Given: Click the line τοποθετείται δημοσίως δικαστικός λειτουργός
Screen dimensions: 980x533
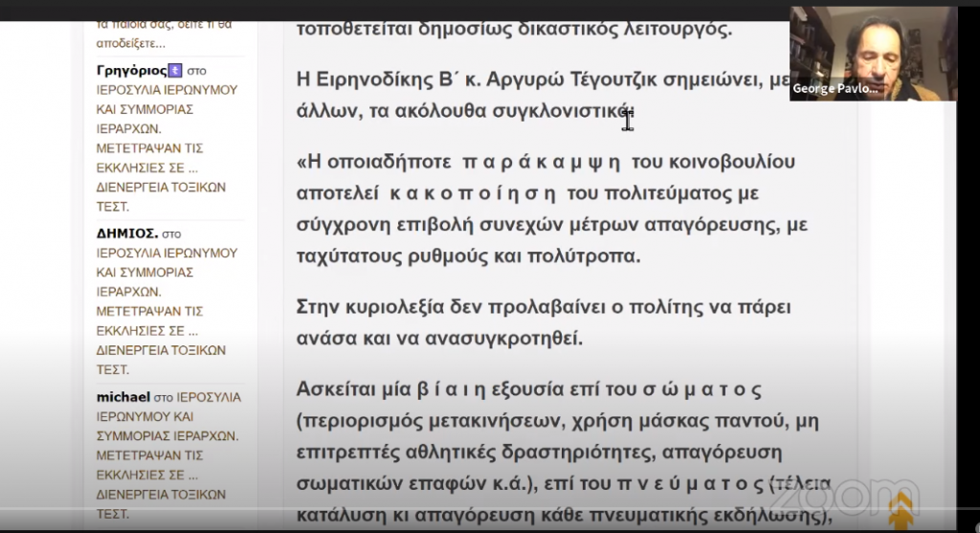Looking at the screenshot, I should [x=514, y=29].
